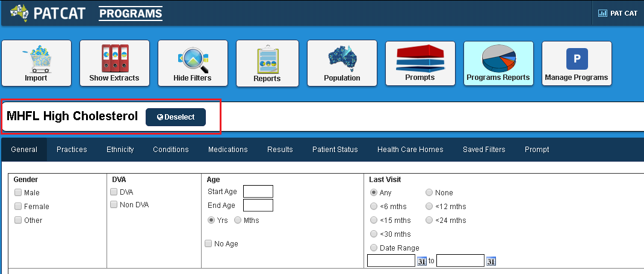The height and width of the screenshot is (274, 644).
Task: Tick the Female gender checkbox
Action: (x=18, y=206)
